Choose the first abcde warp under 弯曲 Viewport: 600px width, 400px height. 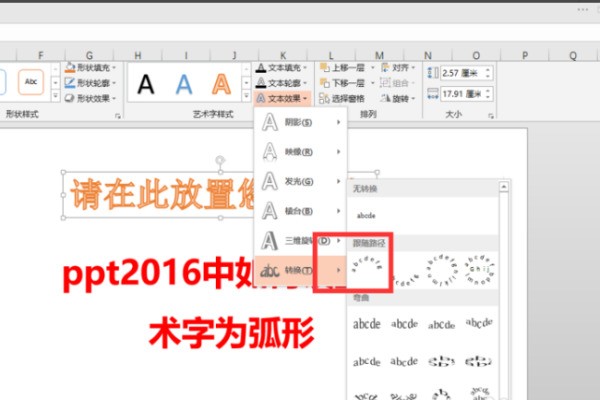click(367, 324)
